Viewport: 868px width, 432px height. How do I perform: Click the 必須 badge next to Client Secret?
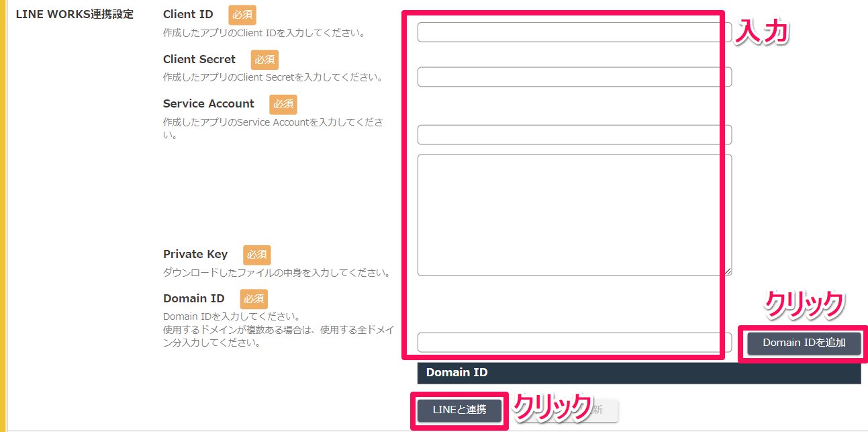coord(264,60)
